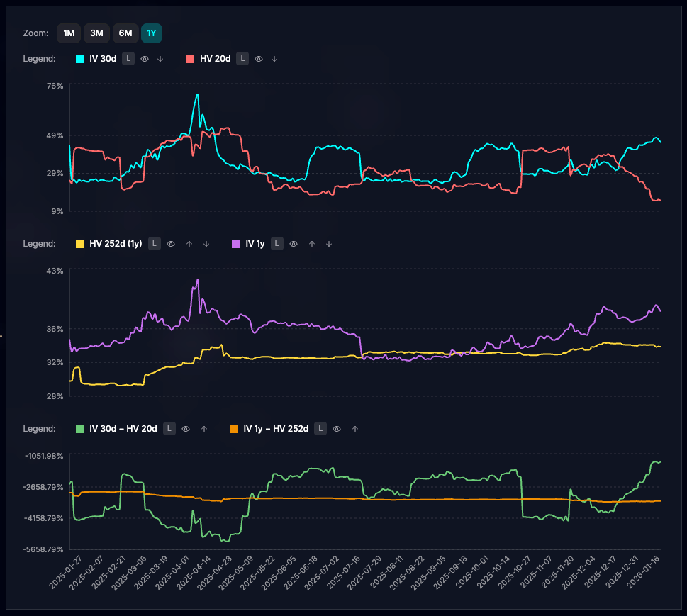Image resolution: width=687 pixels, height=616 pixels.
Task: Hide the IV 1y series with eye icon
Action: (x=294, y=244)
